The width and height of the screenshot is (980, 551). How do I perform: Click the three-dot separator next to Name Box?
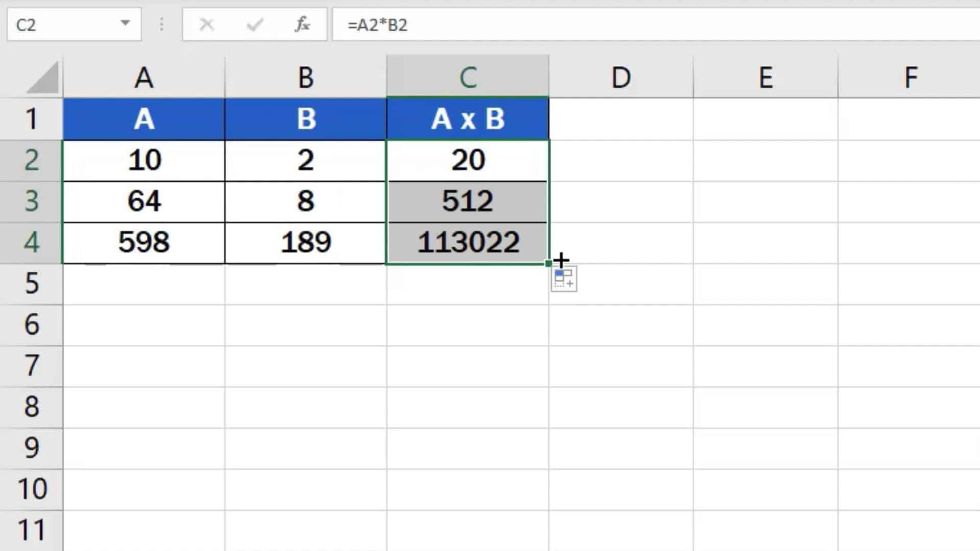(x=162, y=24)
